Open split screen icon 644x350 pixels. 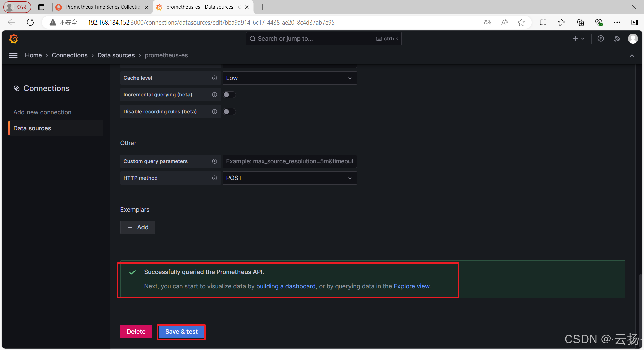(543, 23)
